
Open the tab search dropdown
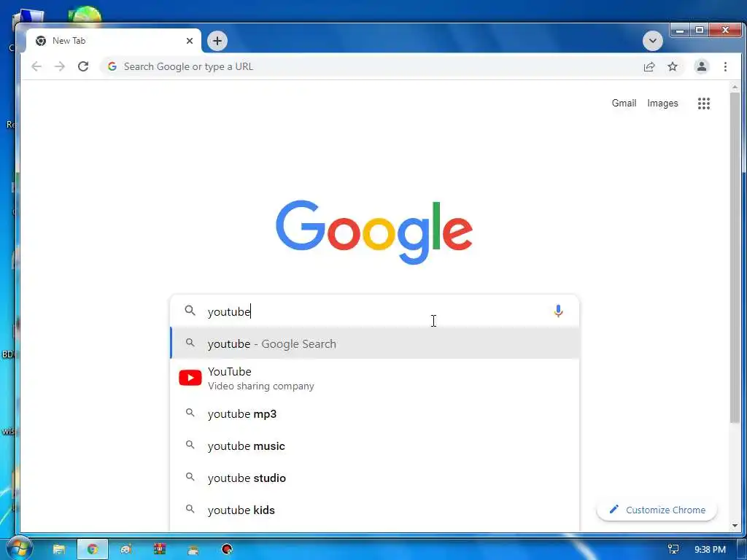[653, 41]
